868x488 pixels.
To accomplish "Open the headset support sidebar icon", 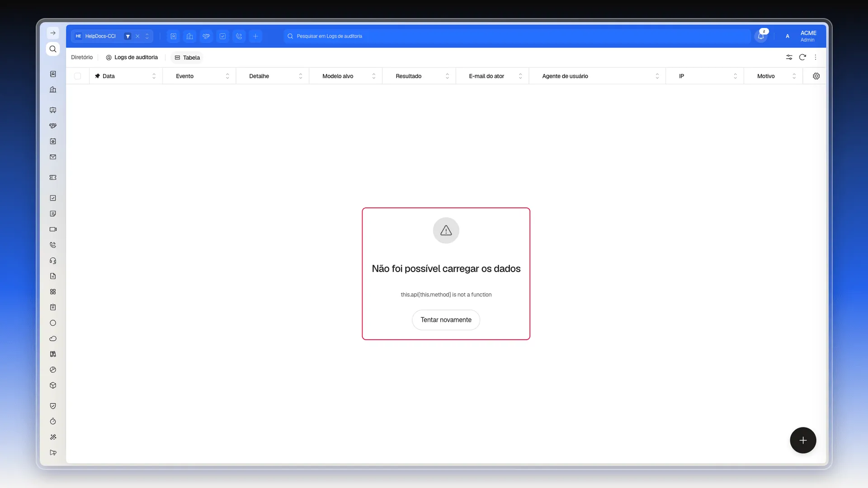I will pyautogui.click(x=53, y=261).
